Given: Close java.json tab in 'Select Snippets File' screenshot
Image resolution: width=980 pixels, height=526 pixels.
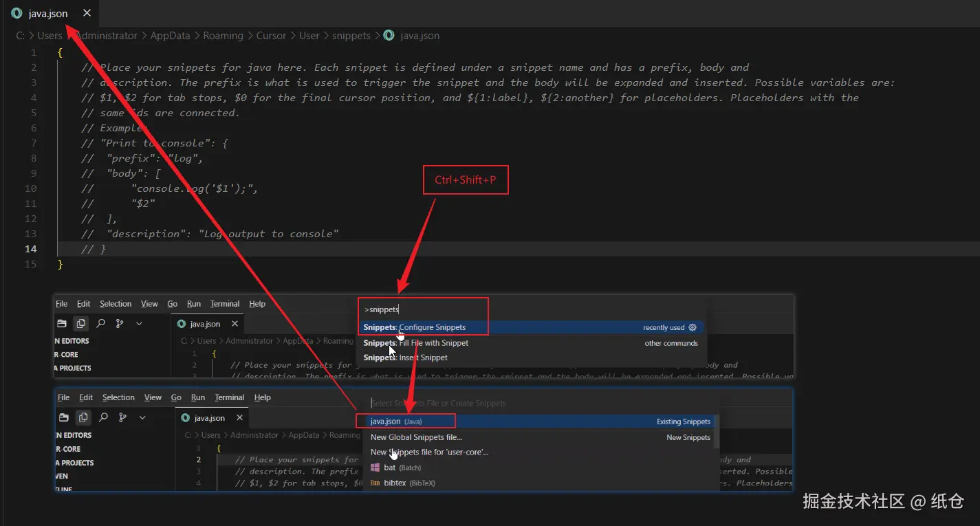Looking at the screenshot, I should [x=239, y=417].
